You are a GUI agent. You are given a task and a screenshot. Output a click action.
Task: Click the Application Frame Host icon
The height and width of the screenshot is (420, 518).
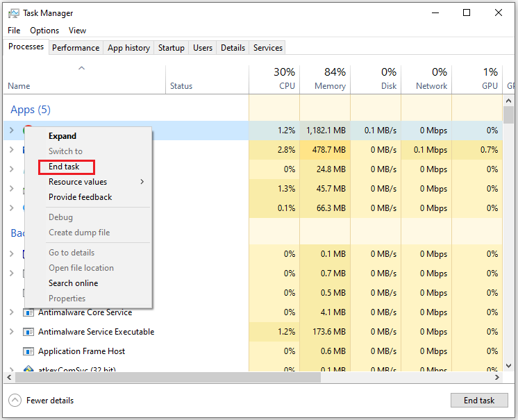pos(28,351)
